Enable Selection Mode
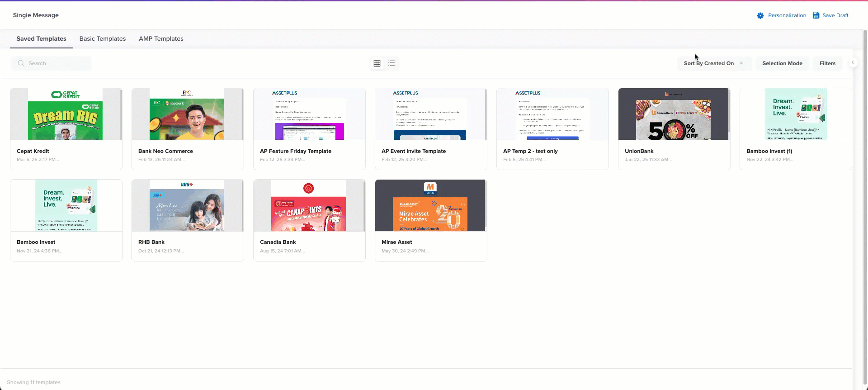Image resolution: width=868 pixels, height=390 pixels. click(782, 63)
